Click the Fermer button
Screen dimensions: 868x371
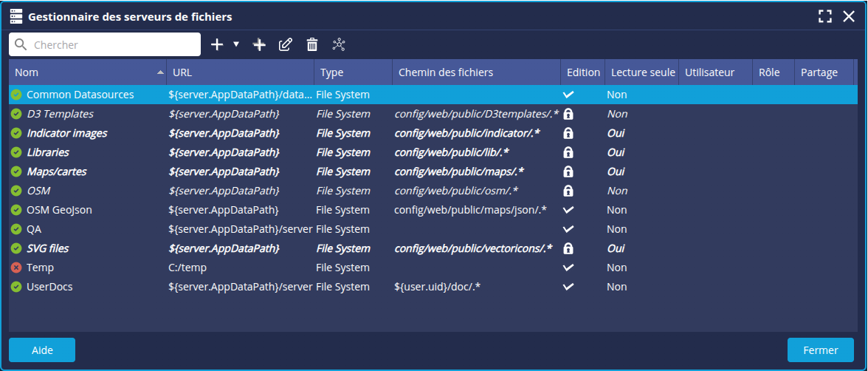[x=820, y=350]
